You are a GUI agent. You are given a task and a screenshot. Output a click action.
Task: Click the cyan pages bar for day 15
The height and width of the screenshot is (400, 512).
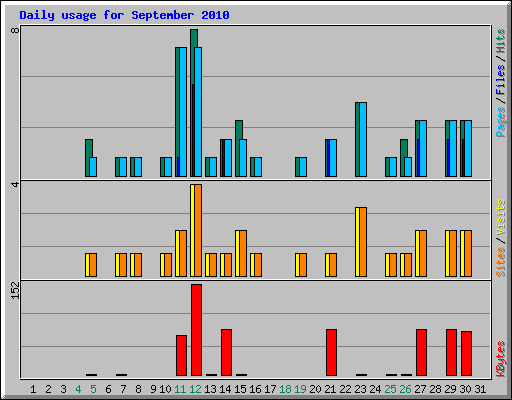tap(243, 158)
